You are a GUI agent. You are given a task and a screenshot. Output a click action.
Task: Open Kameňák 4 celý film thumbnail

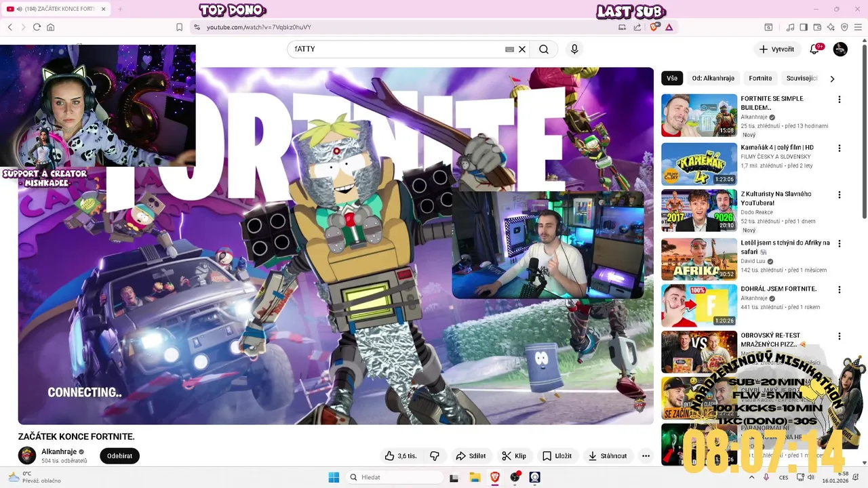699,164
